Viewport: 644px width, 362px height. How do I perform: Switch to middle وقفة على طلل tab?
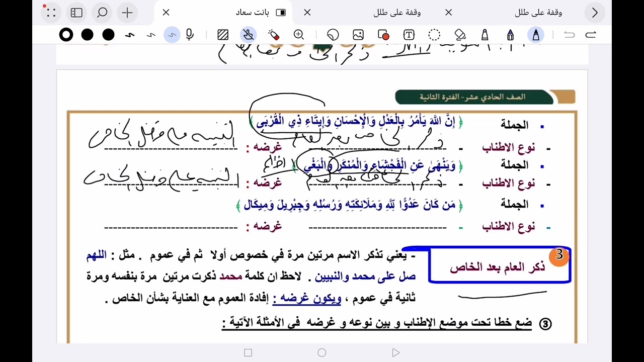tap(397, 13)
